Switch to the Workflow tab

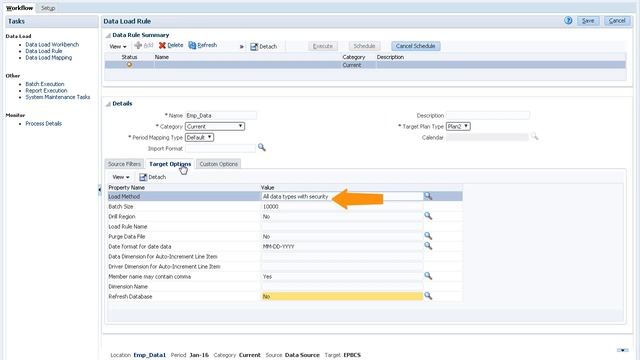point(20,8)
